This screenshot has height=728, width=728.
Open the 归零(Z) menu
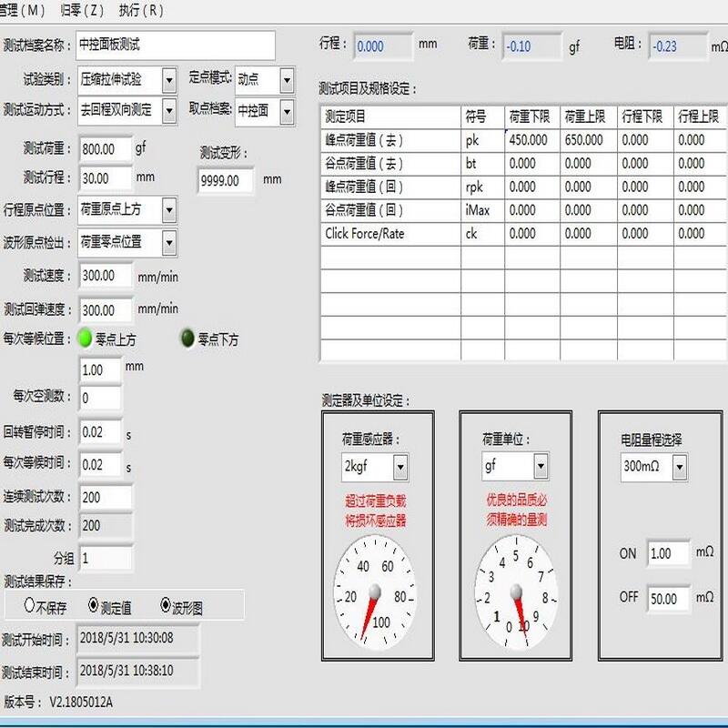[x=81, y=11]
